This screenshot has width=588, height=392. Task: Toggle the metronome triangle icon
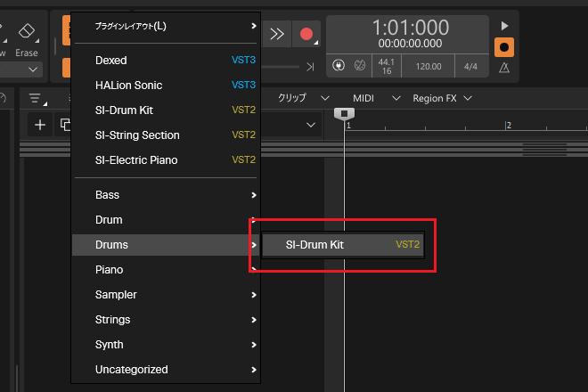(x=504, y=68)
